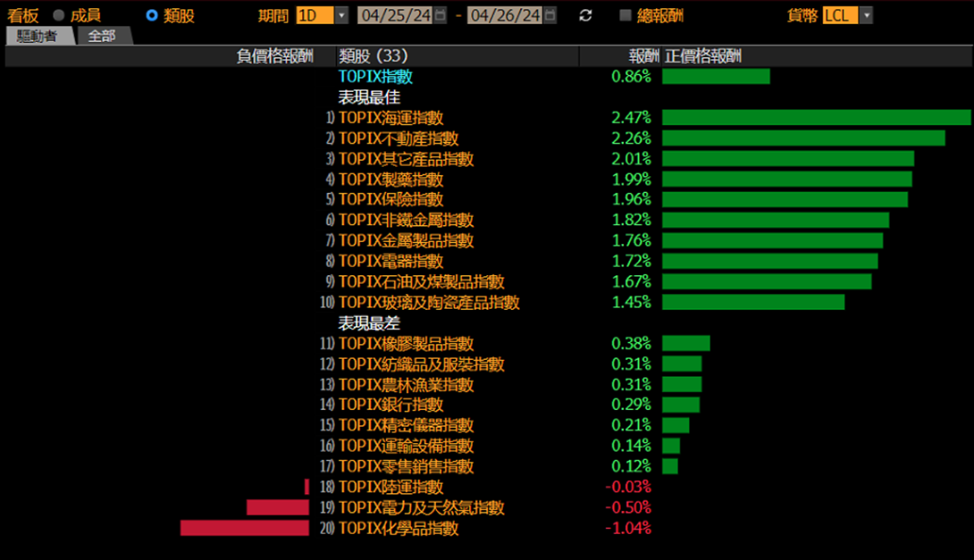Open TOPIX海運指數 row
This screenshot has width=974, height=560.
[x=390, y=118]
